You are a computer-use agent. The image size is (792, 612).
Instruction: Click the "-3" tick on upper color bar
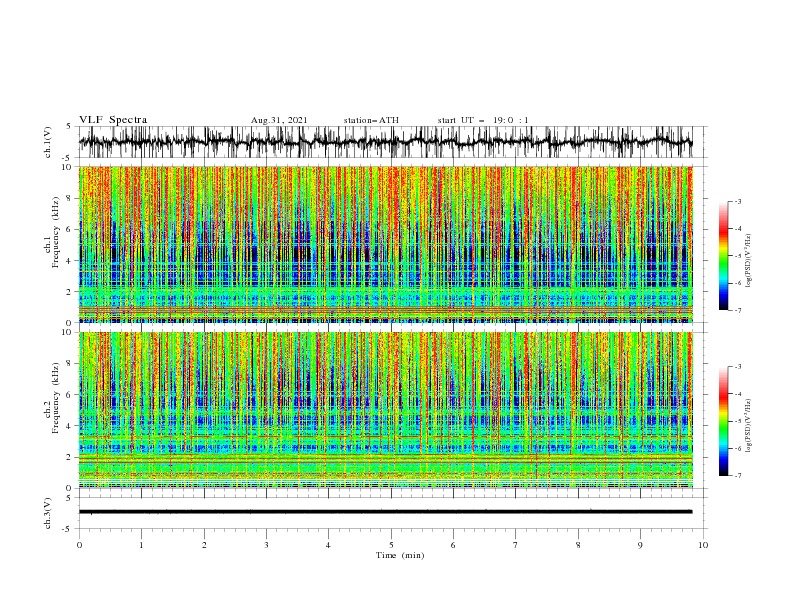pyautogui.click(x=738, y=201)
